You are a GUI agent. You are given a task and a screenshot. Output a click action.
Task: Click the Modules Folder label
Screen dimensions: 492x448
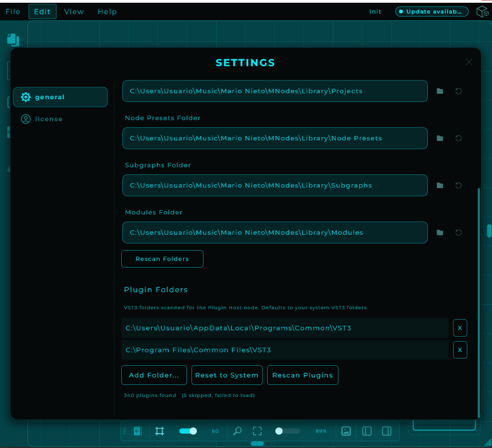tap(154, 212)
